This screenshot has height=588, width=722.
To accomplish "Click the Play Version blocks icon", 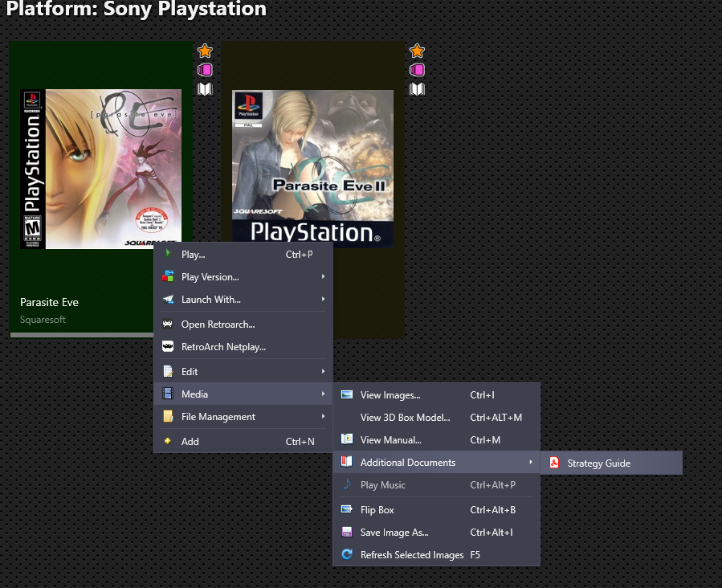I will 168,276.
